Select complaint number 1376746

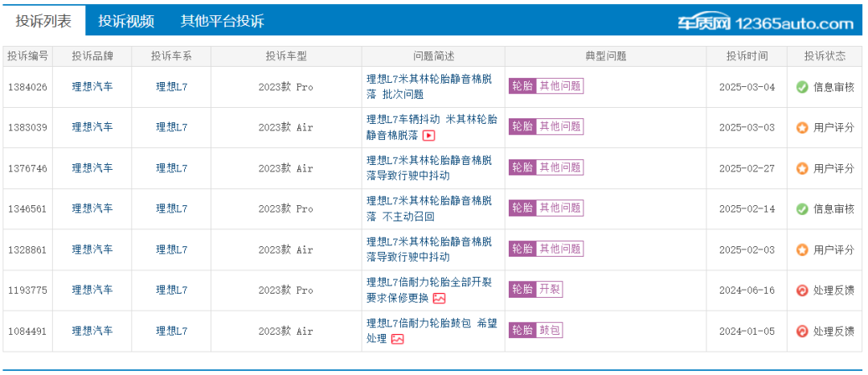[x=27, y=169]
